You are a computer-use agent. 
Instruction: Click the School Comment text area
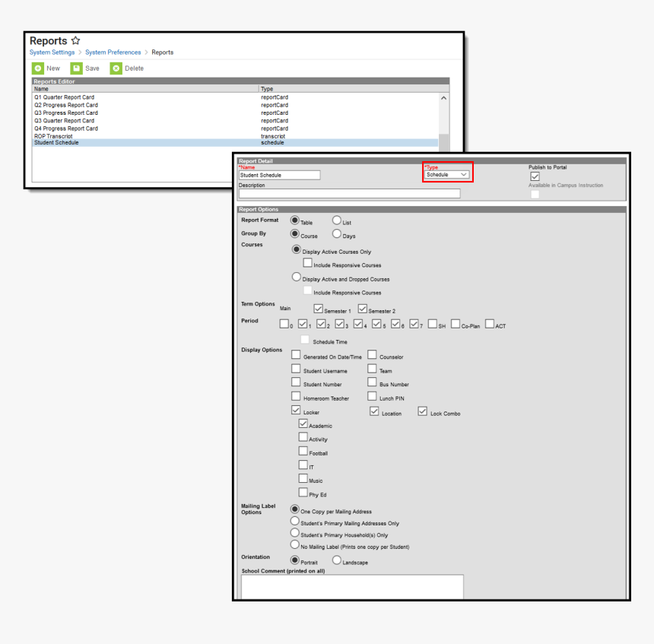[352, 586]
